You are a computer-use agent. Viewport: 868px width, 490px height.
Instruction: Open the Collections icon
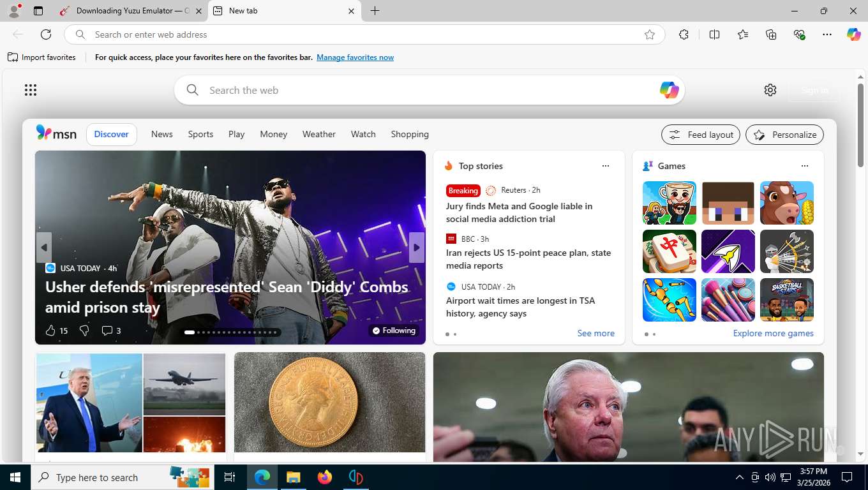[771, 34]
